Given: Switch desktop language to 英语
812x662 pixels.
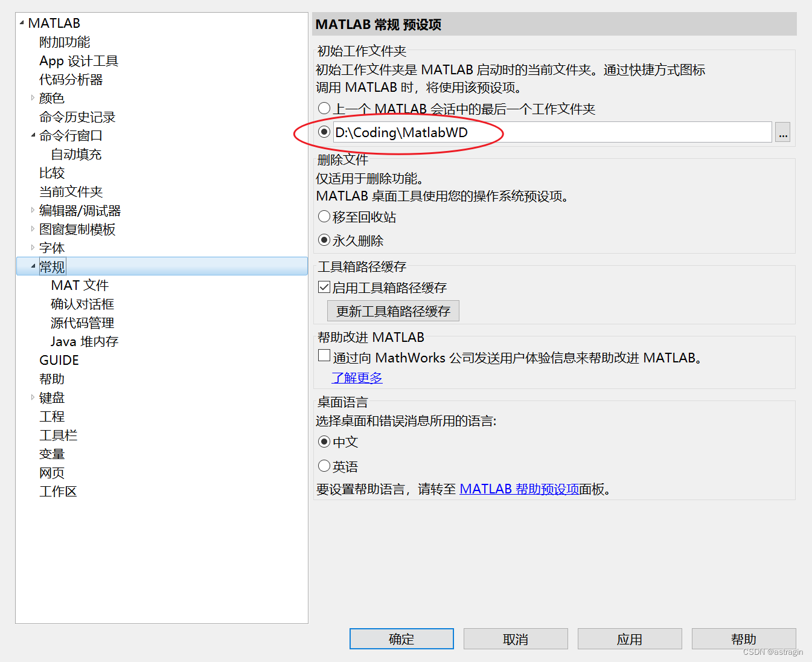Looking at the screenshot, I should click(324, 466).
